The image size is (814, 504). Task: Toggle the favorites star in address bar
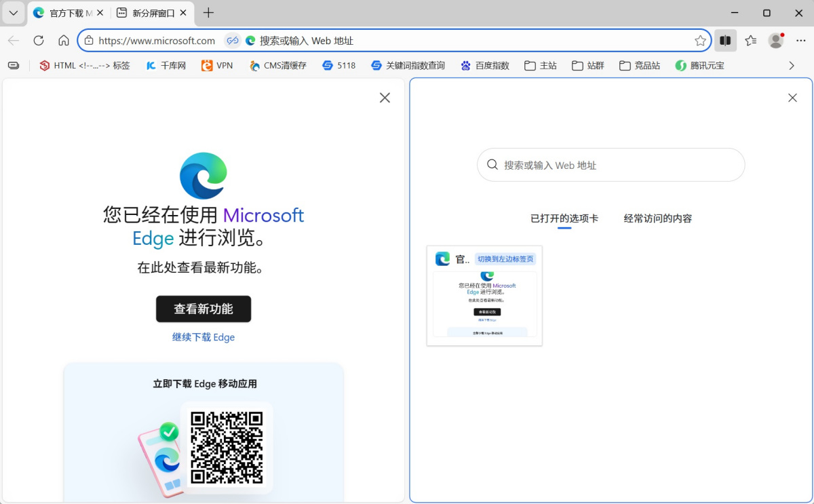[701, 41]
